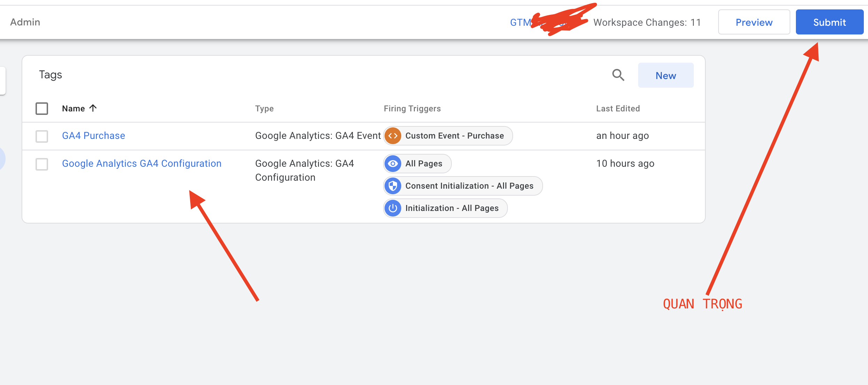Image resolution: width=868 pixels, height=385 pixels.
Task: Click the All Pages eye icon
Action: point(393,164)
